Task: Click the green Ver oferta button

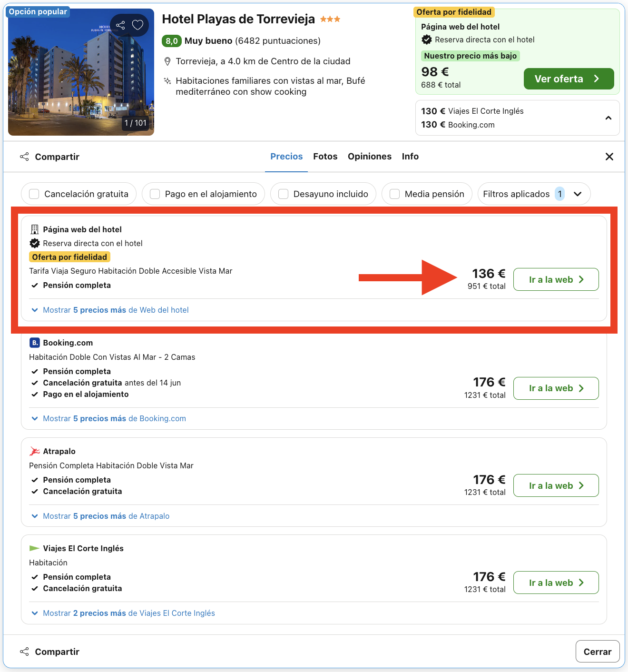Action: (569, 79)
